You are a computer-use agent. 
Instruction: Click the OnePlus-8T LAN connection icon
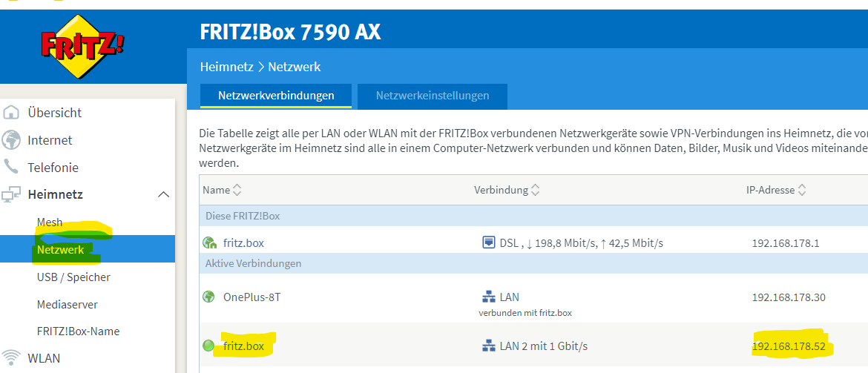488,297
